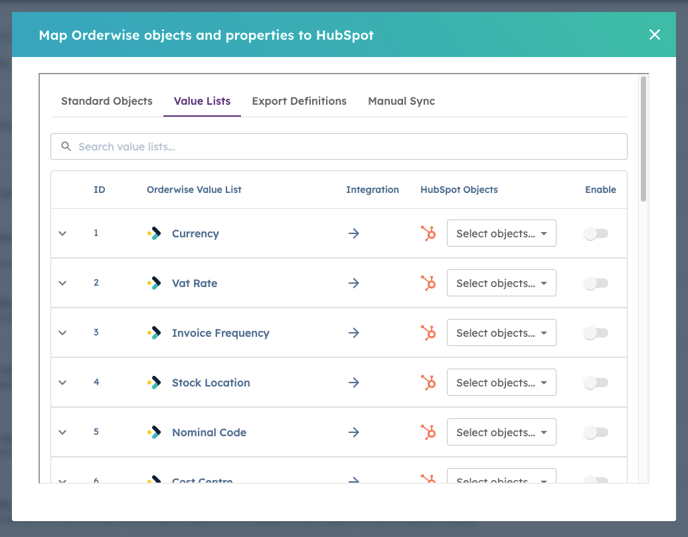Click the Orderwise icon beside Nominal Code
This screenshot has width=688, height=537.
[x=154, y=432]
